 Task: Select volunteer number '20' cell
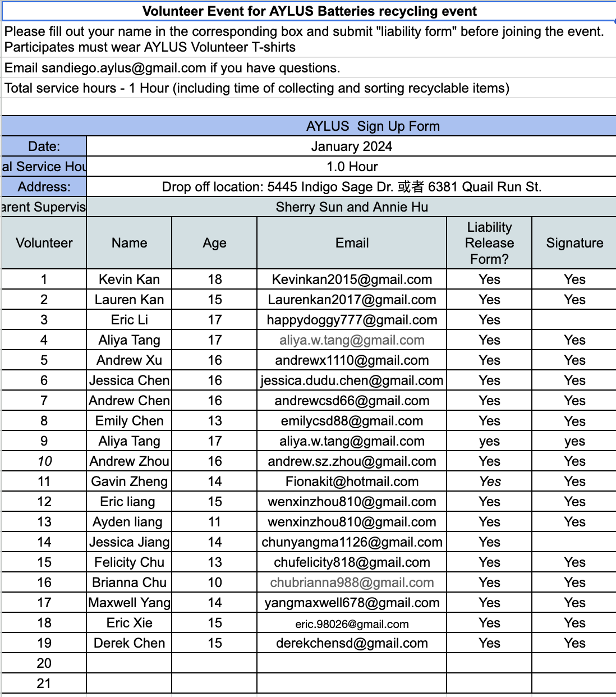[x=44, y=663]
